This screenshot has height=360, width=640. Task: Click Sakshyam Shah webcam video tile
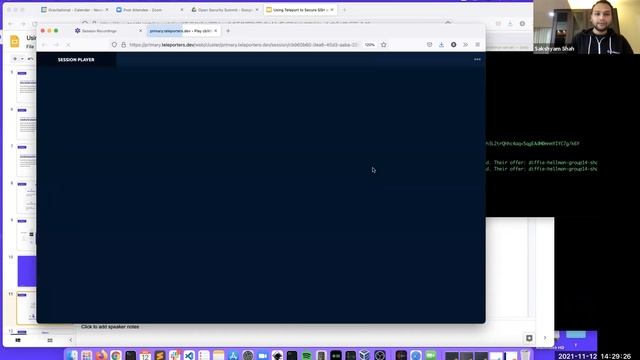587,27
